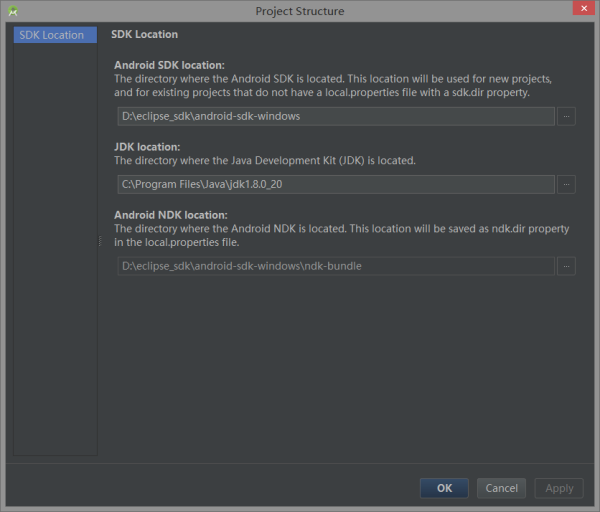Click the splitter handle beside the sidebar
The height and width of the screenshot is (512, 600).
[99, 242]
